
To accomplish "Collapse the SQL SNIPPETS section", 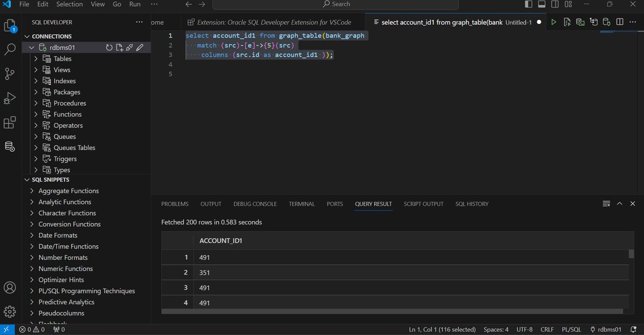I will pos(27,180).
